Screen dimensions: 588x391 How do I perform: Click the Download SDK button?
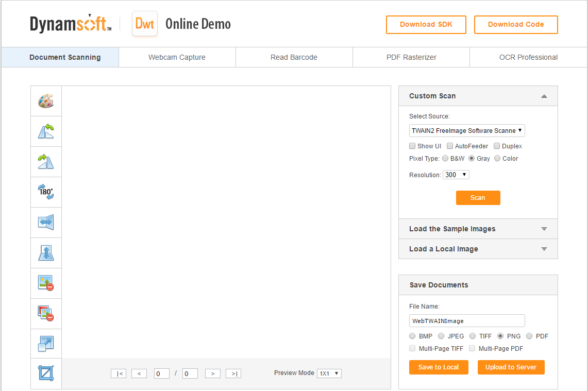pos(426,25)
